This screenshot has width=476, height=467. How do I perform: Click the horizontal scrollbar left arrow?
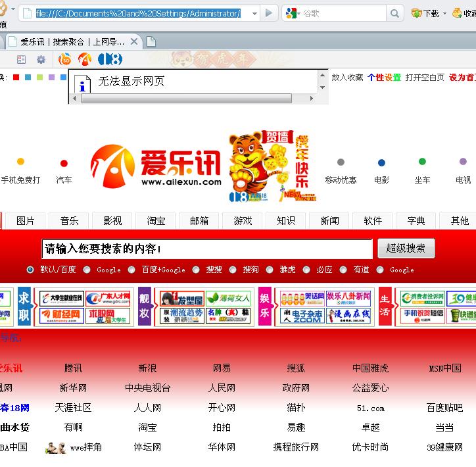tap(75, 99)
